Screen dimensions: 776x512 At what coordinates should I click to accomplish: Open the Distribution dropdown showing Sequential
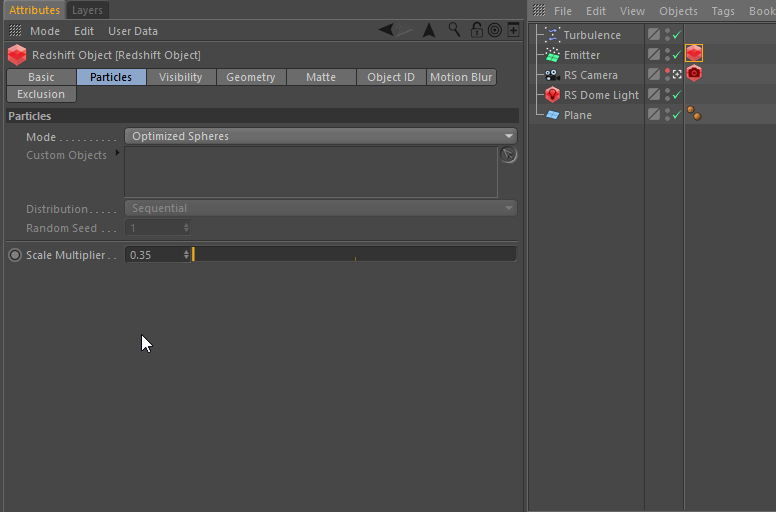click(321, 208)
